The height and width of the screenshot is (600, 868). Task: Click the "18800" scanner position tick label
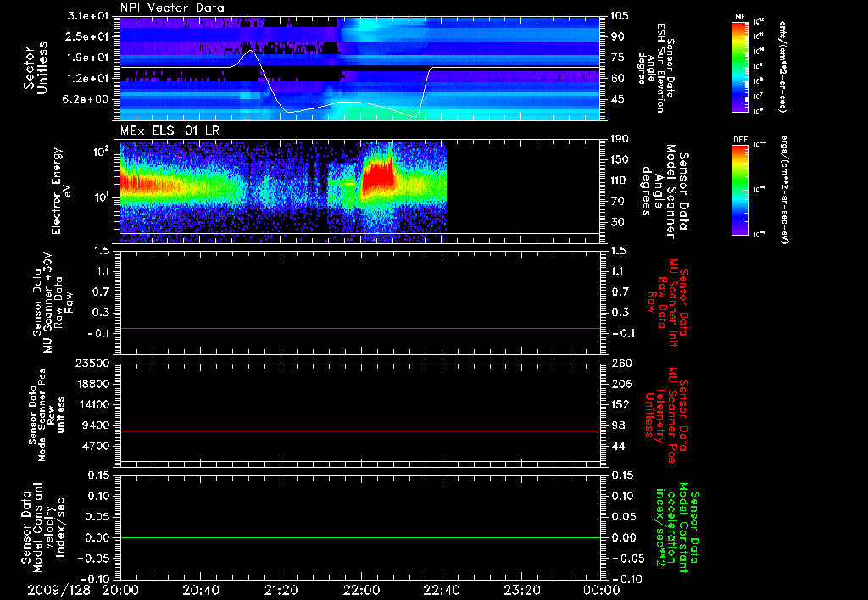click(93, 384)
